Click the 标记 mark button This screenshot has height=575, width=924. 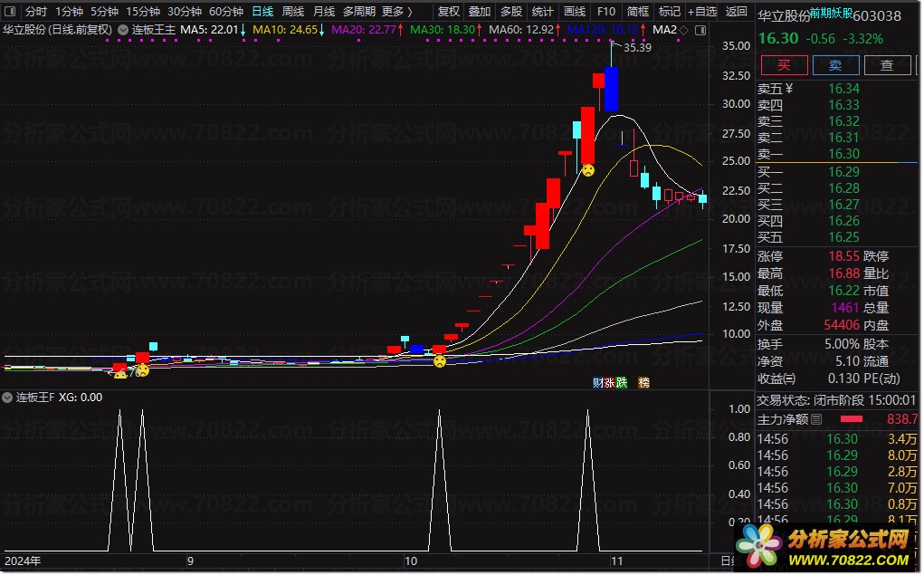[x=670, y=11]
